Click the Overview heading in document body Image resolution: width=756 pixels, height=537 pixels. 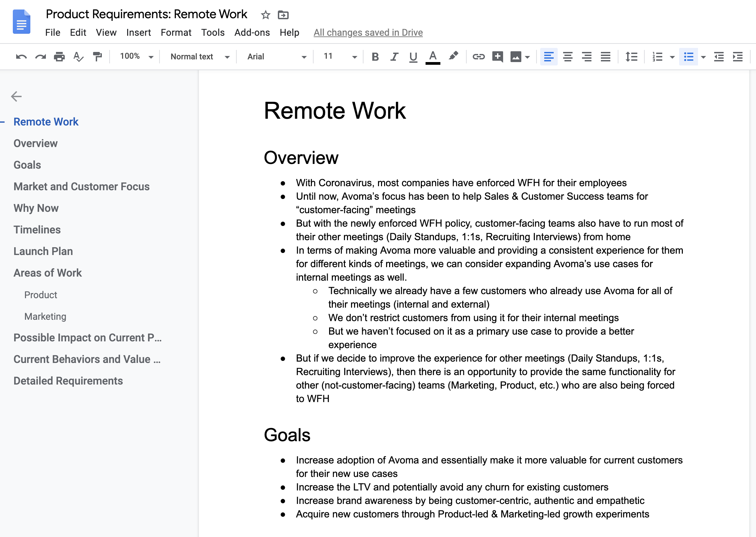click(x=301, y=158)
